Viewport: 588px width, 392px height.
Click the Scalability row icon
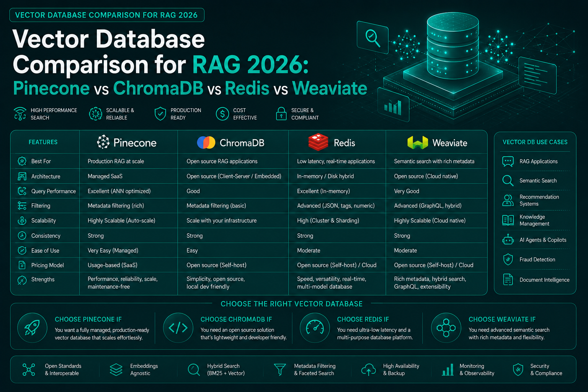tap(22, 220)
